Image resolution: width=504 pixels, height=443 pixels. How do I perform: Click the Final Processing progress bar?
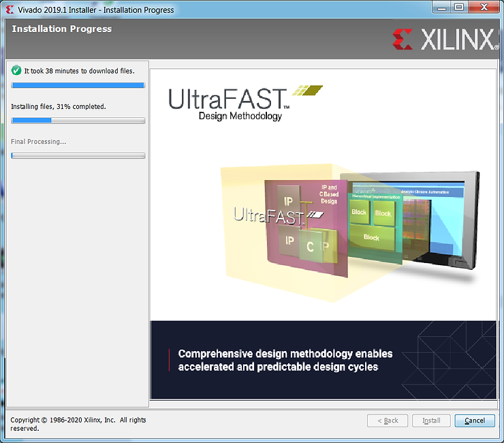pyautogui.click(x=78, y=155)
